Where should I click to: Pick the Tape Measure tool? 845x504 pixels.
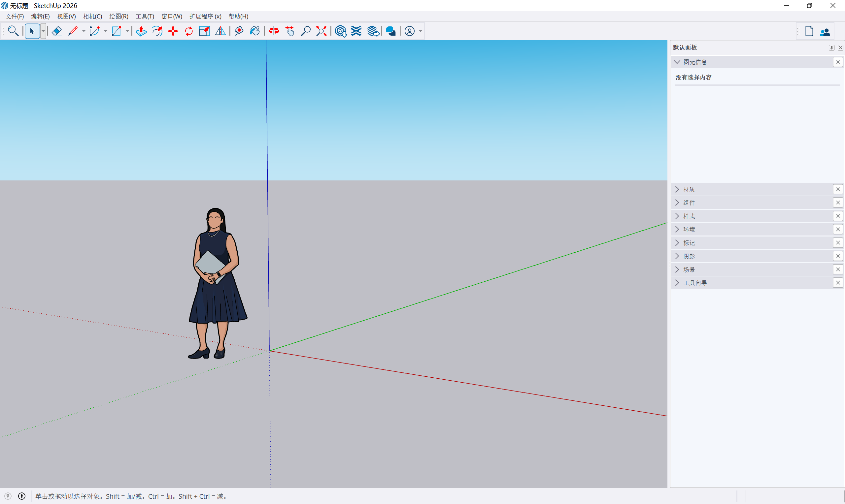(239, 31)
